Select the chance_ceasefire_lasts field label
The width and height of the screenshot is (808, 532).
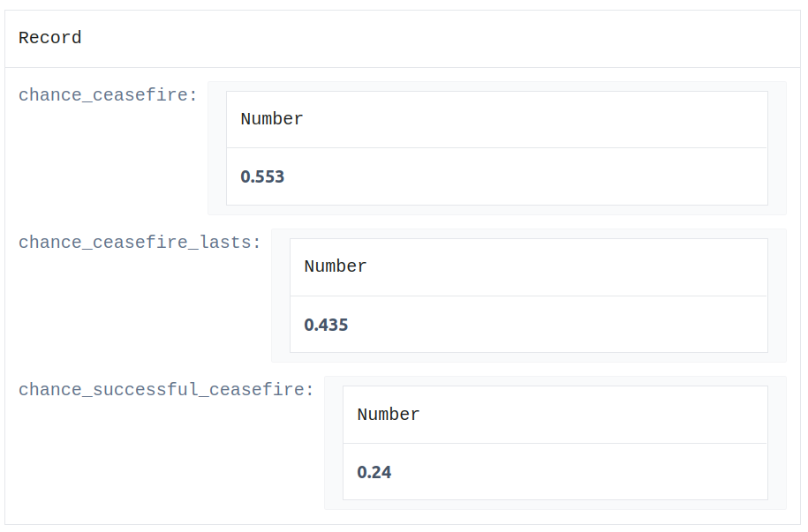click(140, 243)
